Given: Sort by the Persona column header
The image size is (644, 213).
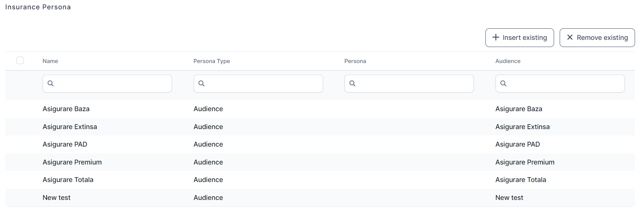Looking at the screenshot, I should (355, 61).
